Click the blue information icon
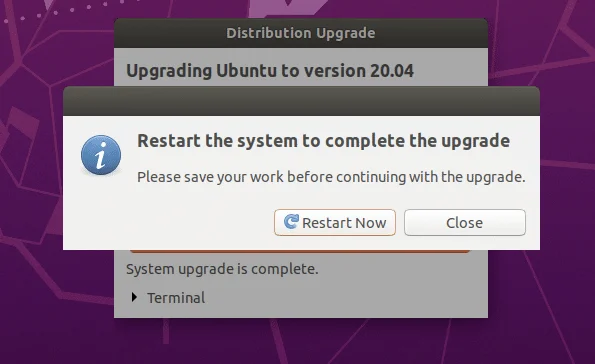Image resolution: width=595 pixels, height=364 pixels. pyautogui.click(x=101, y=155)
